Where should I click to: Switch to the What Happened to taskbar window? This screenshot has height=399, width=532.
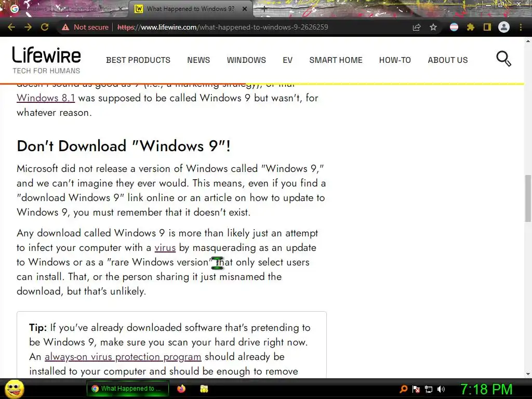tap(128, 389)
